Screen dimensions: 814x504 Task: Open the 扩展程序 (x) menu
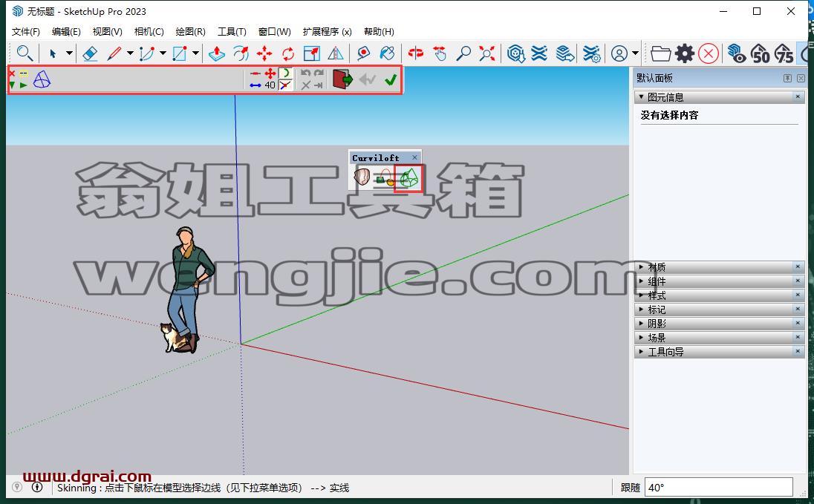click(327, 32)
